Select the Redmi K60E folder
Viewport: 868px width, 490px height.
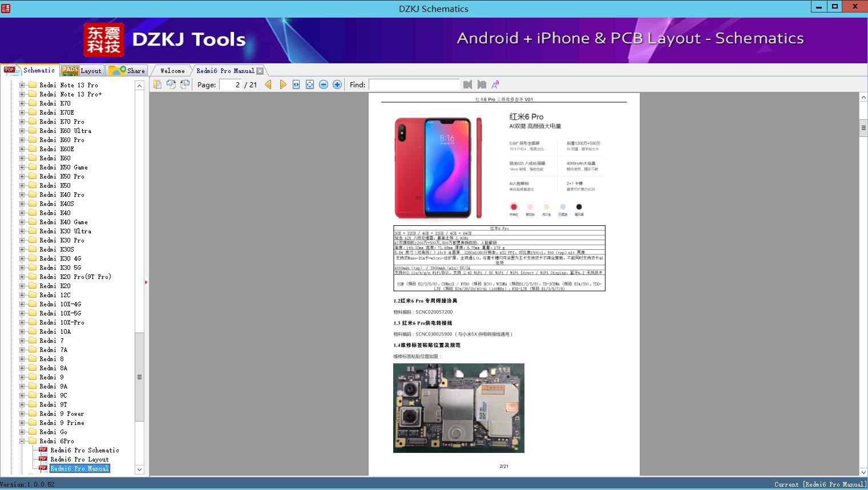[x=56, y=149]
